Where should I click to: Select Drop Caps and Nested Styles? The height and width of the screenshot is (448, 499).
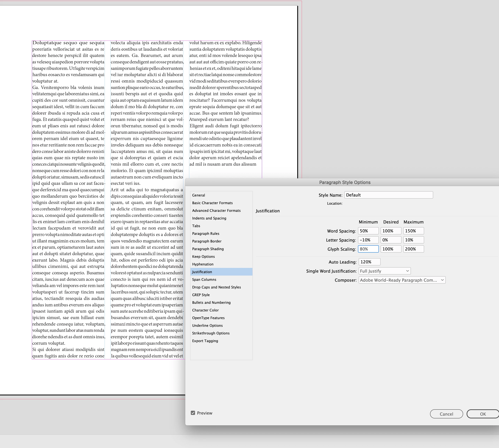click(x=217, y=287)
